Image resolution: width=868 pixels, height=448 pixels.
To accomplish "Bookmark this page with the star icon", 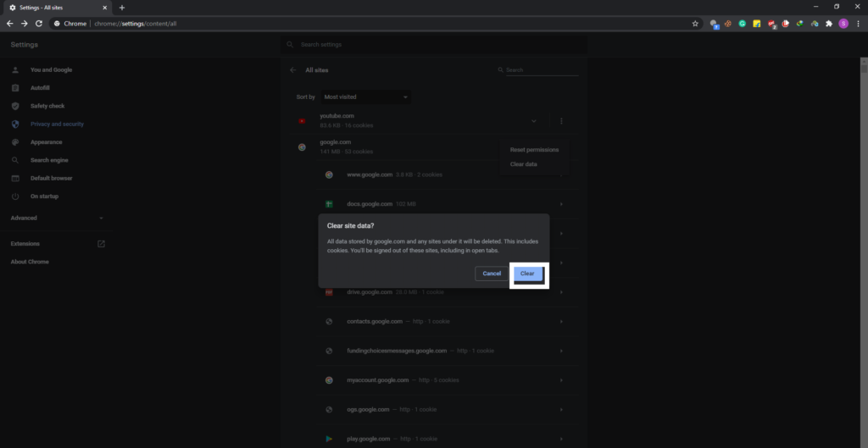I will tap(695, 24).
